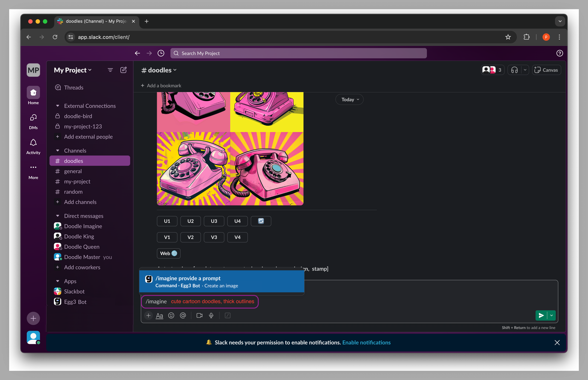Click the record audio microphone icon
The height and width of the screenshot is (380, 588).
click(211, 316)
